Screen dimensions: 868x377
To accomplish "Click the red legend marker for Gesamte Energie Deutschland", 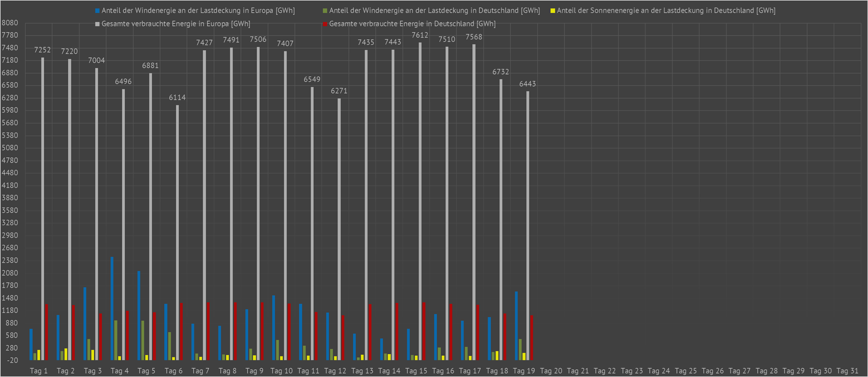I will pos(325,24).
